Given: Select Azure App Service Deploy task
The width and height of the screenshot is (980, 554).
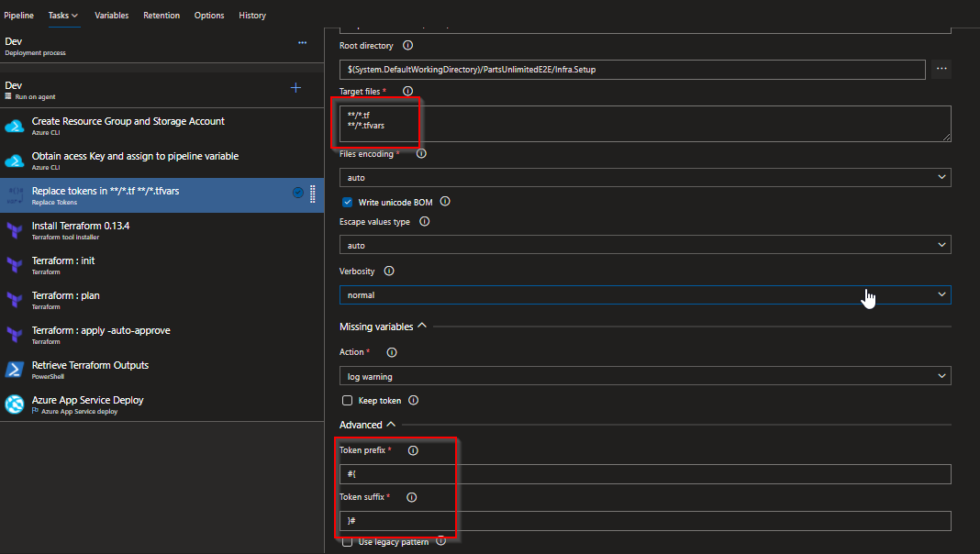Looking at the screenshot, I should [161, 404].
